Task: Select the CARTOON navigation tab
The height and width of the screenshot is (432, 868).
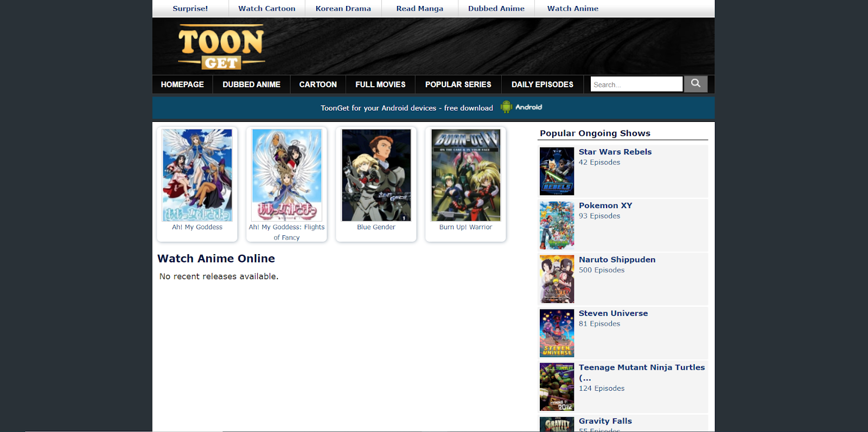Action: pos(318,85)
